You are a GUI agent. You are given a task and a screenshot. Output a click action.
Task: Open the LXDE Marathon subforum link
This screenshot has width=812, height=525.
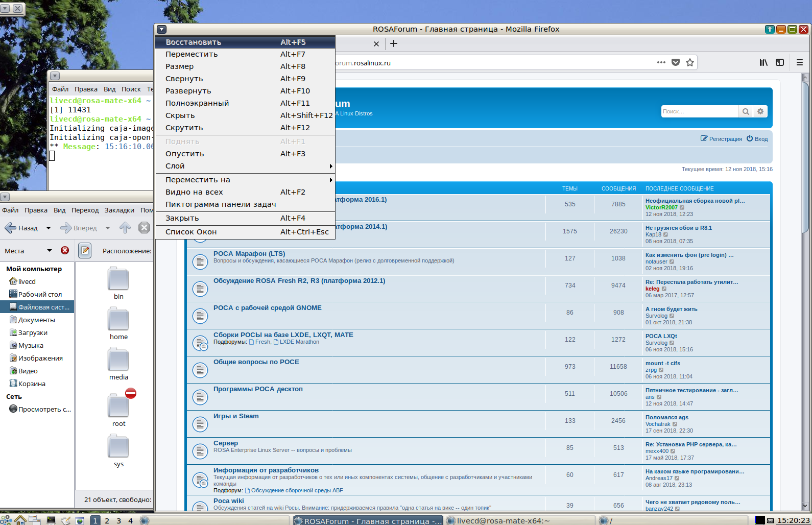point(299,342)
